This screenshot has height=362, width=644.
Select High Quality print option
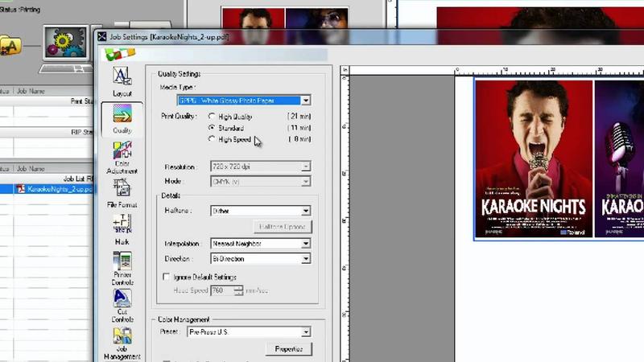coord(212,117)
